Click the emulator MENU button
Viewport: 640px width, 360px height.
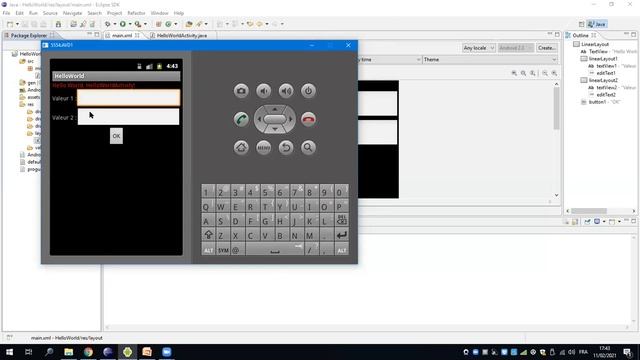(x=264, y=147)
